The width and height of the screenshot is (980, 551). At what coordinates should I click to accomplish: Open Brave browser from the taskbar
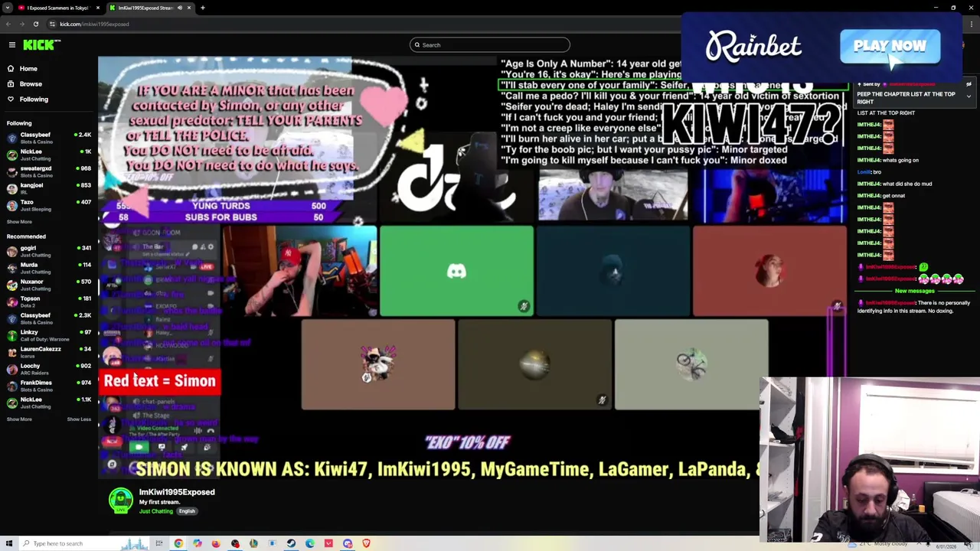coord(366,543)
